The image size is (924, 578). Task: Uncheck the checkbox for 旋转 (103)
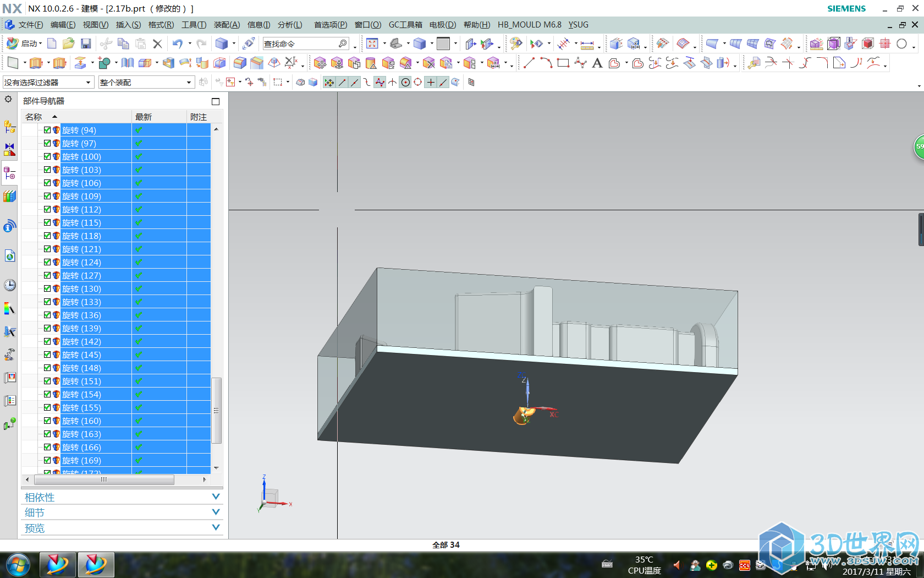point(47,170)
